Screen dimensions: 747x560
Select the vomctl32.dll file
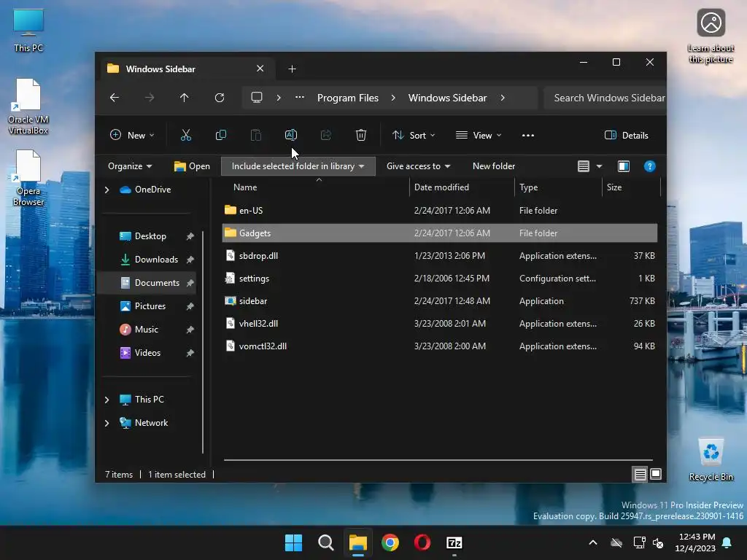pos(440,346)
